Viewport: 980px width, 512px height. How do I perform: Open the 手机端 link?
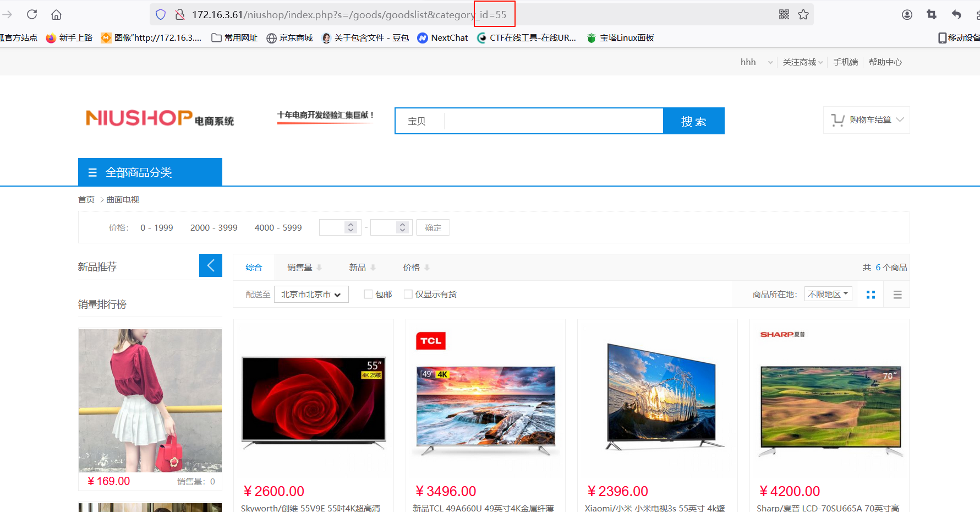[845, 62]
